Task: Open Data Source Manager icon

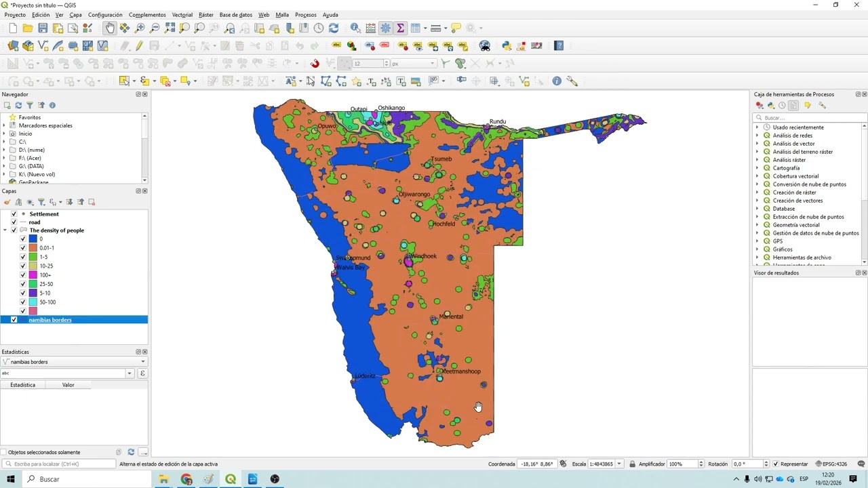Action: (13, 45)
